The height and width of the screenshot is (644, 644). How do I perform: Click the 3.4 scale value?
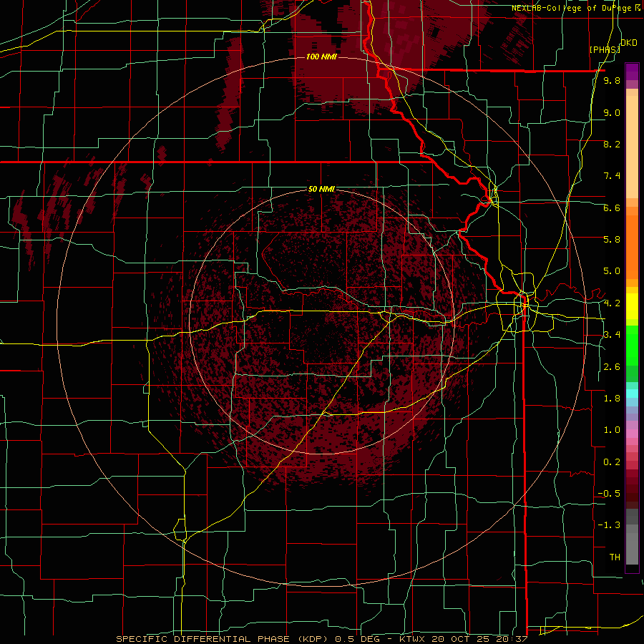pos(612,335)
